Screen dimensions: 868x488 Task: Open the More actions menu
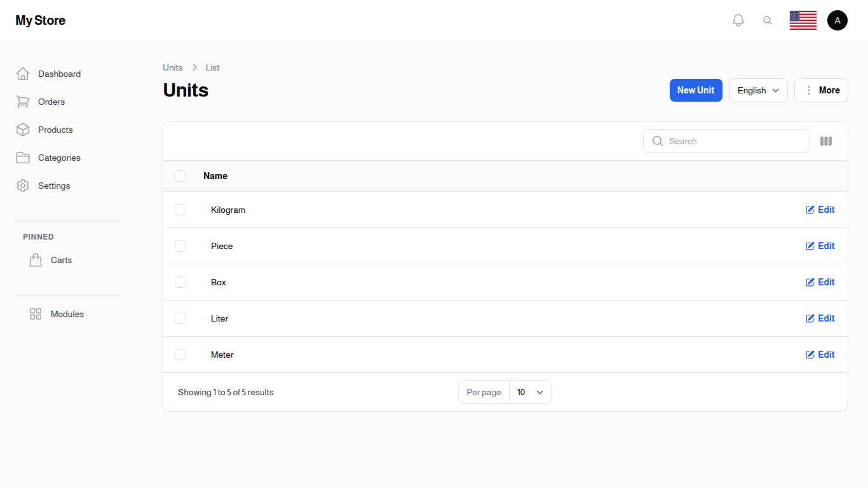tap(821, 90)
